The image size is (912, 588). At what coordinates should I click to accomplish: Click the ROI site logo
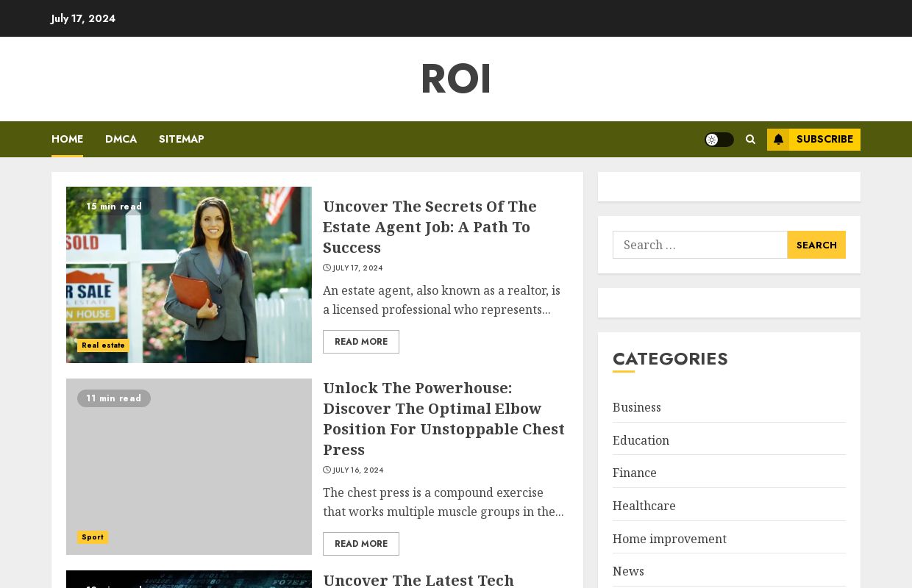point(456,79)
